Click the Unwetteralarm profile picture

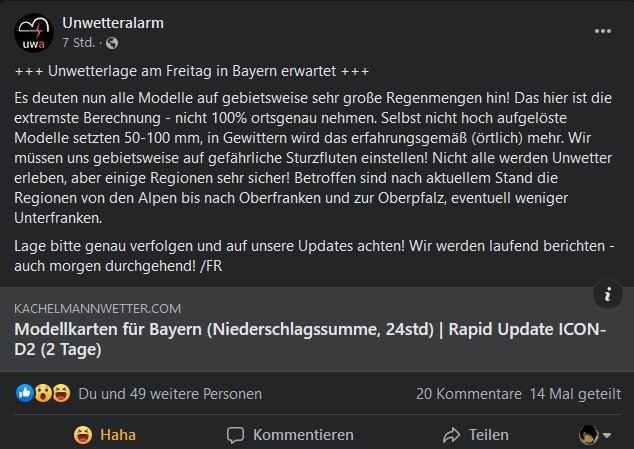[33, 32]
